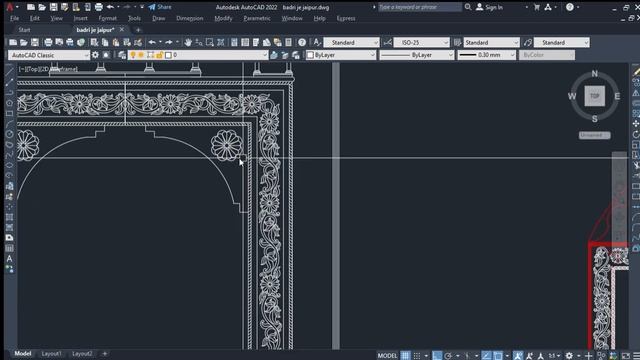
Task: Toggle Ortho mode in the status bar
Action: pos(437,356)
